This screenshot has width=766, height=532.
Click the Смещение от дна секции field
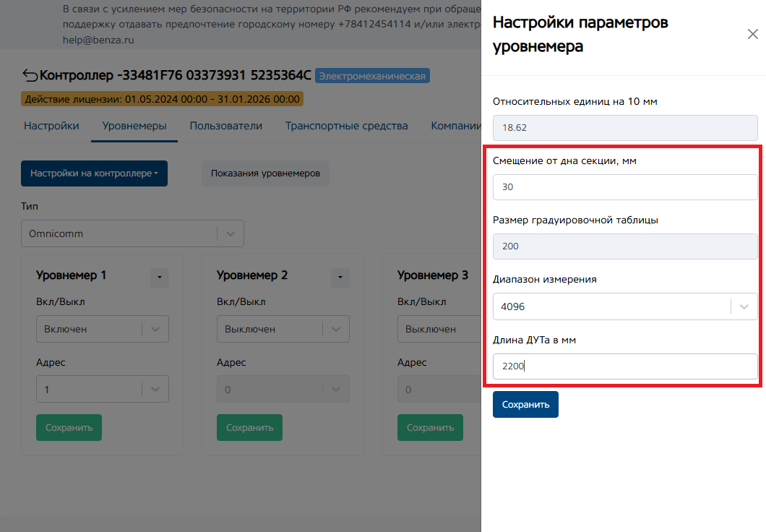pos(624,187)
